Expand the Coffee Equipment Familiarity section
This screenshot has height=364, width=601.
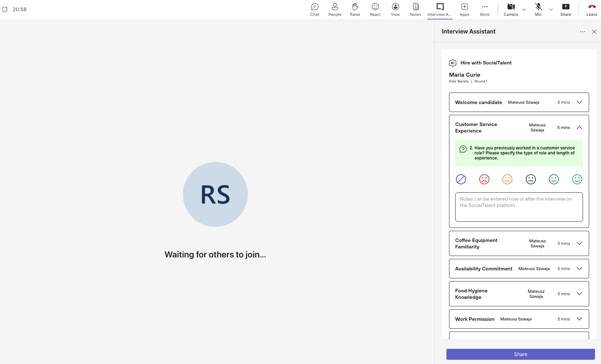579,243
